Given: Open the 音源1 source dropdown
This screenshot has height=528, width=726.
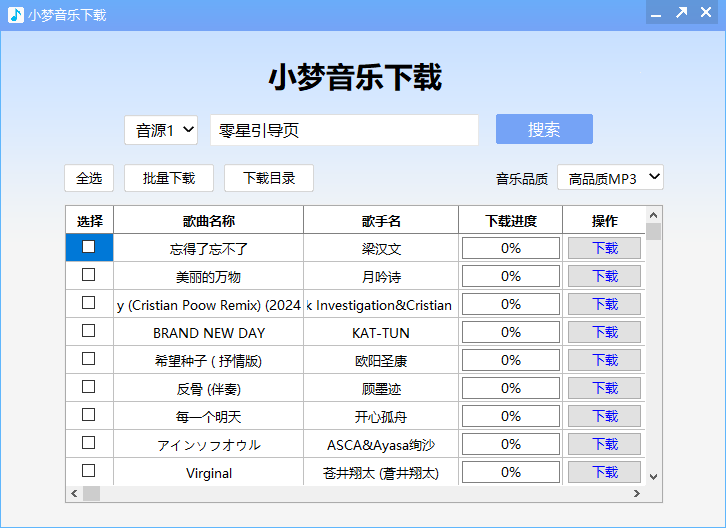Looking at the screenshot, I should coord(161,130).
